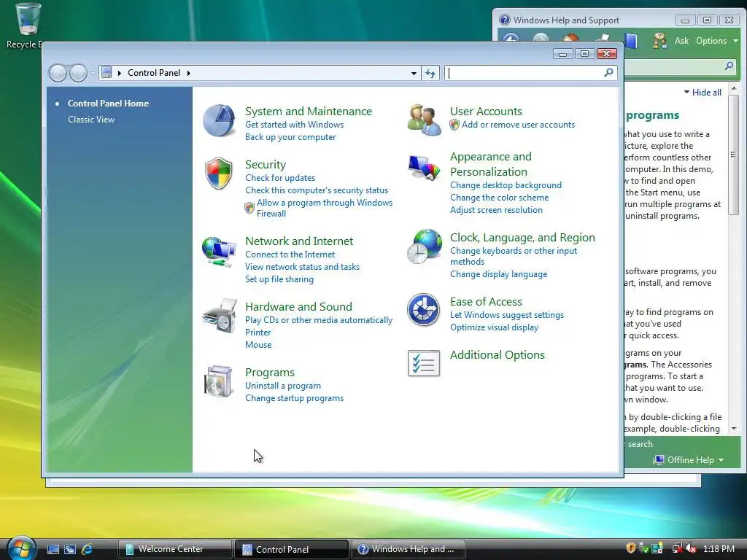The height and width of the screenshot is (560, 747).
Task: Click the Show Desktop quick launch icon
Action: tap(53, 549)
